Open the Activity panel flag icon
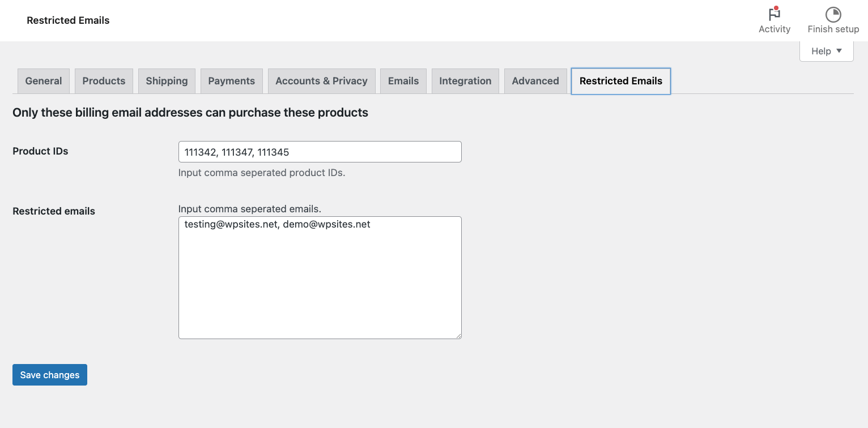The image size is (868, 428). (774, 14)
